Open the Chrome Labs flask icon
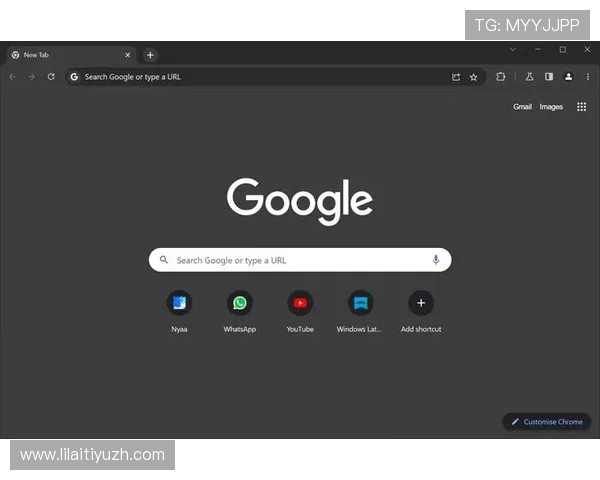Image resolution: width=600 pixels, height=480 pixels. click(x=529, y=77)
